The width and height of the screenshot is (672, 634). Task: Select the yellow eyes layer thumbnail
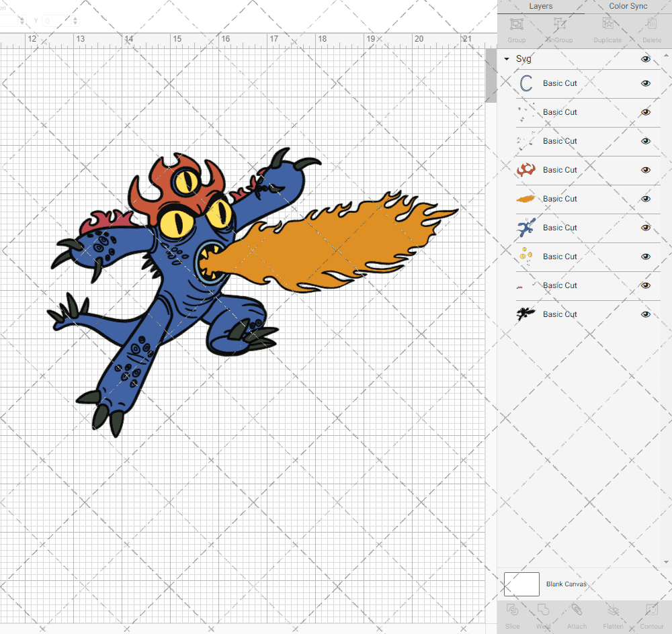pyautogui.click(x=526, y=256)
